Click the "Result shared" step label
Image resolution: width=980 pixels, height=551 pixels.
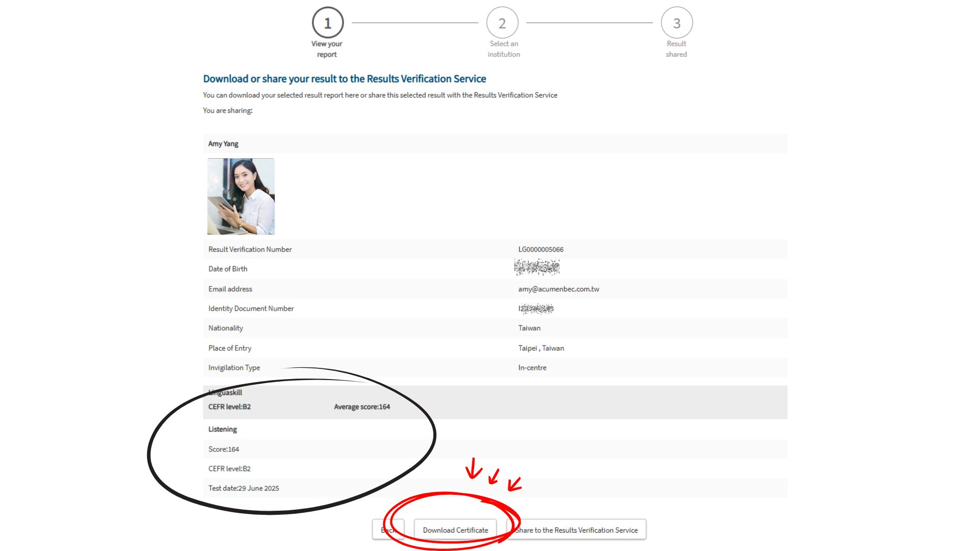click(676, 49)
